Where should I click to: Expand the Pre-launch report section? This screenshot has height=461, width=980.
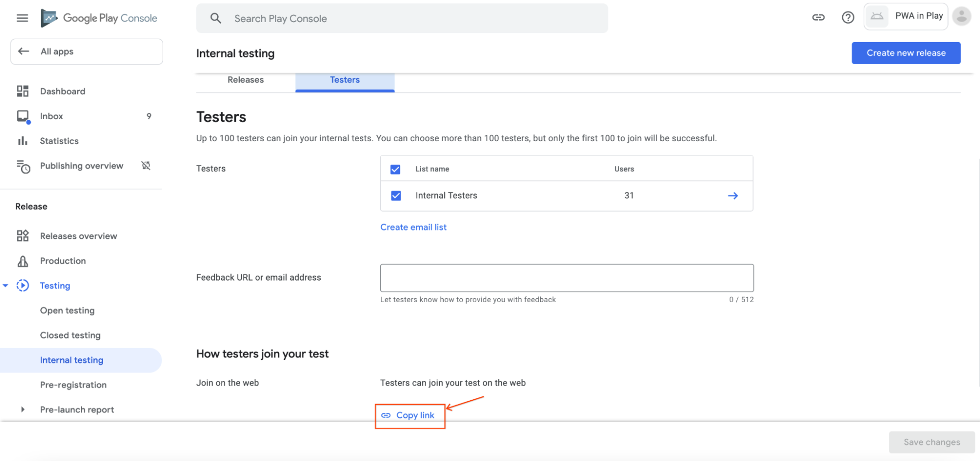[22, 409]
